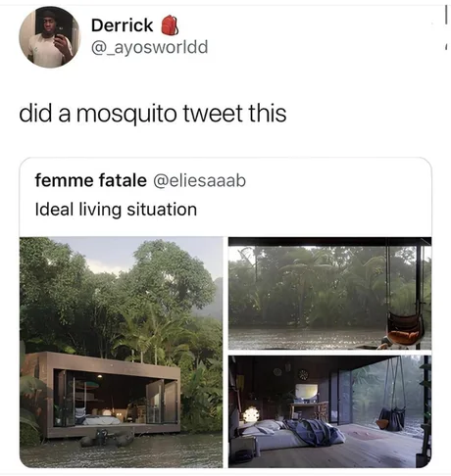
Task: View the bedroom interior photo
Action: click(x=329, y=411)
